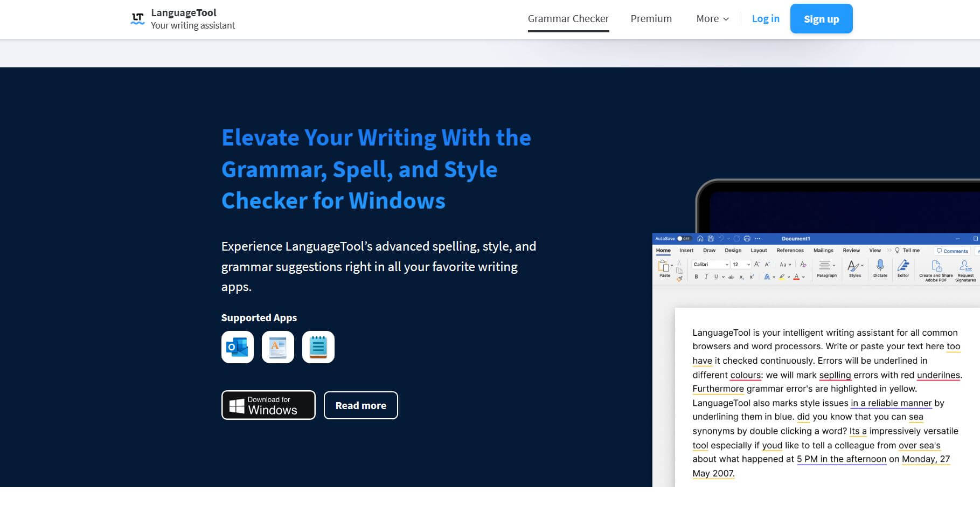Expand the underline style arrow
This screenshot has height=505, width=980.
[723, 277]
